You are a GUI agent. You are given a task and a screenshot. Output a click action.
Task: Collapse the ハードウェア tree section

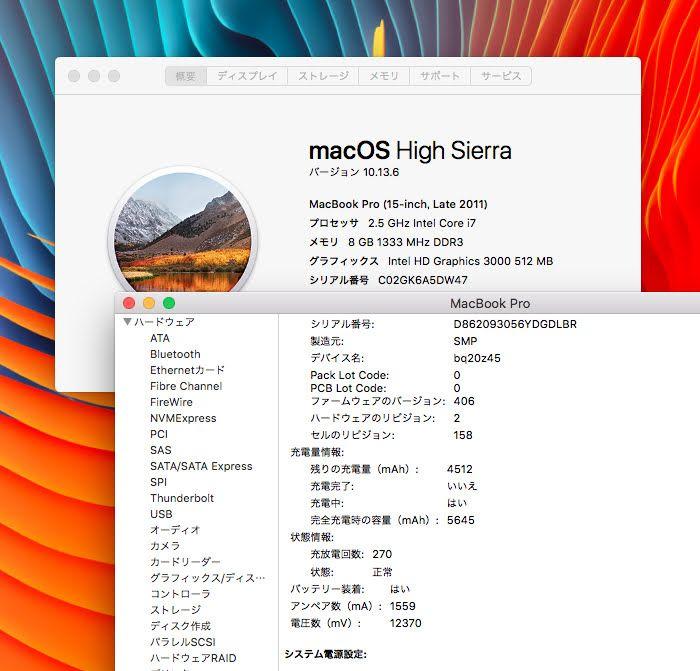click(127, 321)
